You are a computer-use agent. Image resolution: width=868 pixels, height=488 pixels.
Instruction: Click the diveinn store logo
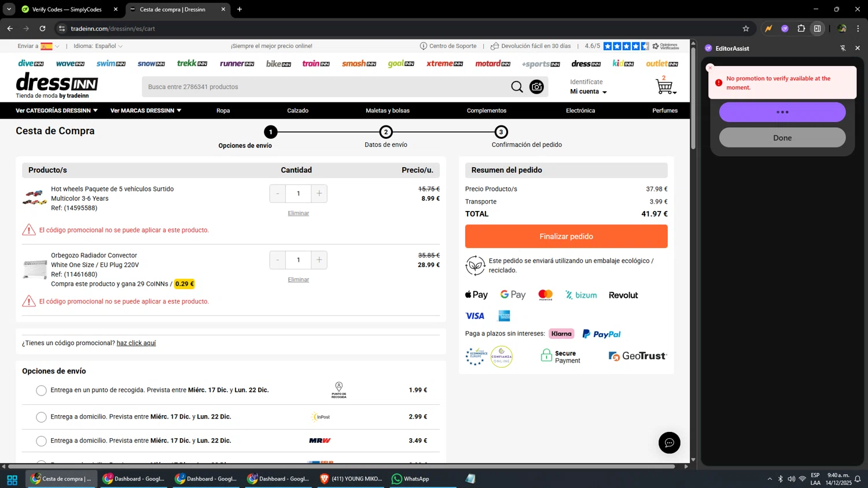(31, 64)
